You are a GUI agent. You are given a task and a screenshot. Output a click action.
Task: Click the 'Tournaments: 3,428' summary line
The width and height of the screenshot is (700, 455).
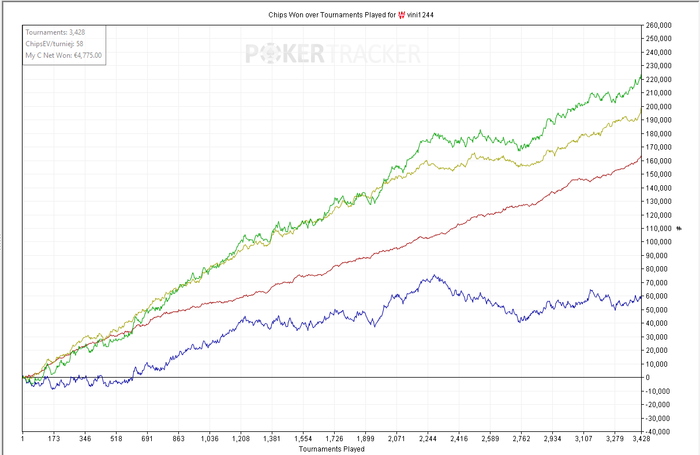(x=55, y=32)
